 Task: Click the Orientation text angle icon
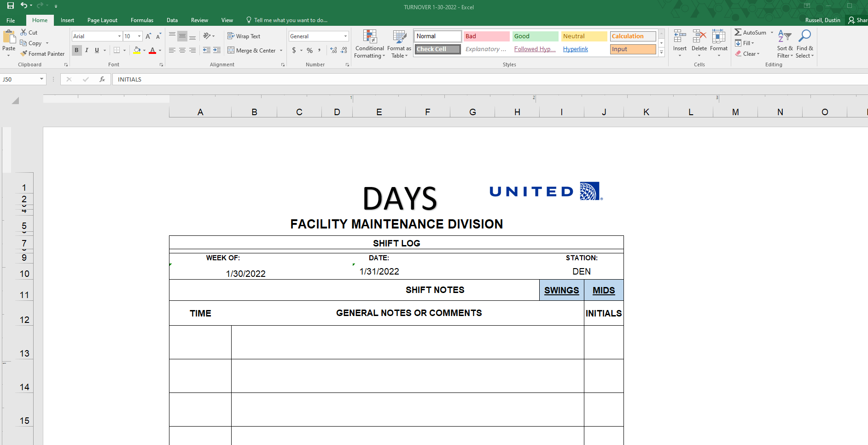click(x=207, y=36)
